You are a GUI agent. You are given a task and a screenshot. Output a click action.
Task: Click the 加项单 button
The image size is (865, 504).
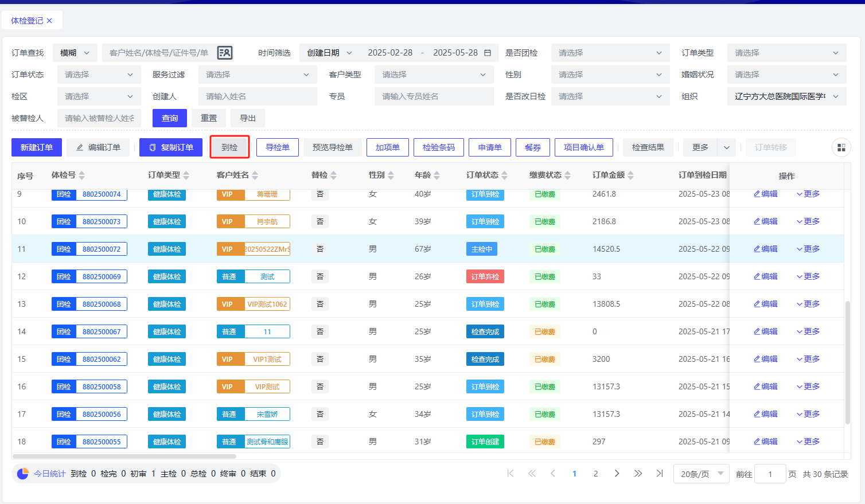(388, 147)
